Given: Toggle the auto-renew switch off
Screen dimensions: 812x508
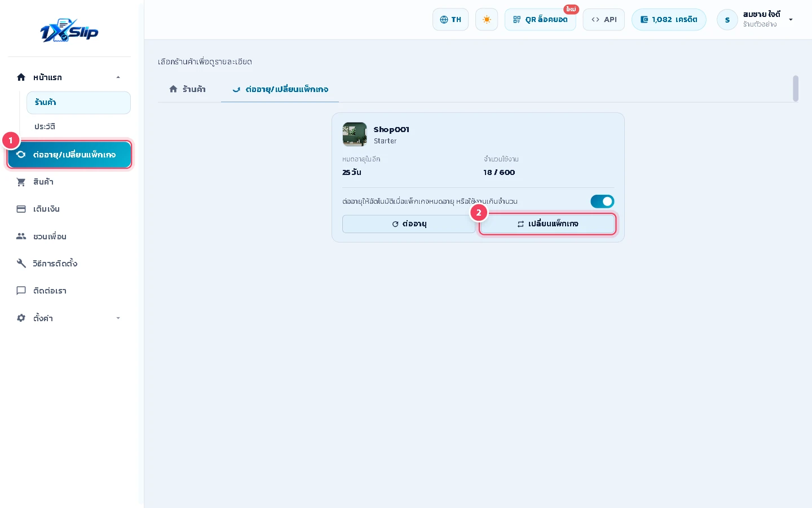Looking at the screenshot, I should tap(602, 201).
